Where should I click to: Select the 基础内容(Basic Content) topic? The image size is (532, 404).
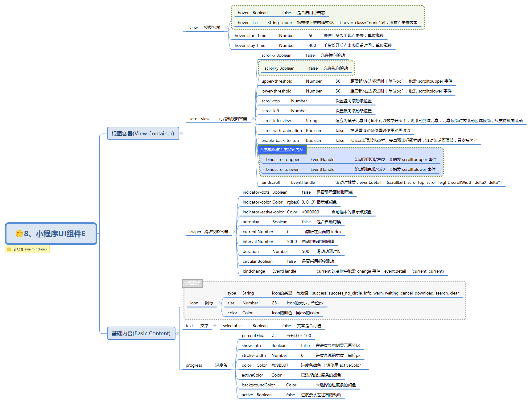pyautogui.click(x=141, y=333)
